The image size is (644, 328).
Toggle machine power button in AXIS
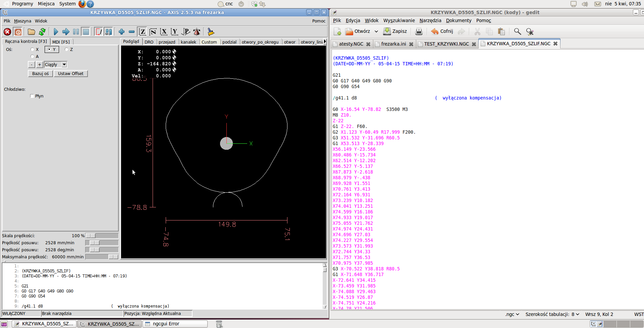18,32
